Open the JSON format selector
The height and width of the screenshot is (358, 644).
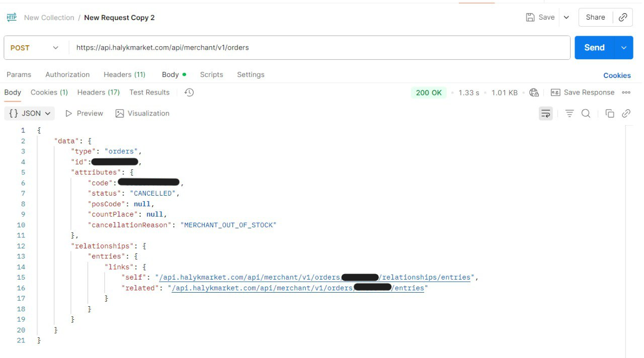pyautogui.click(x=30, y=114)
